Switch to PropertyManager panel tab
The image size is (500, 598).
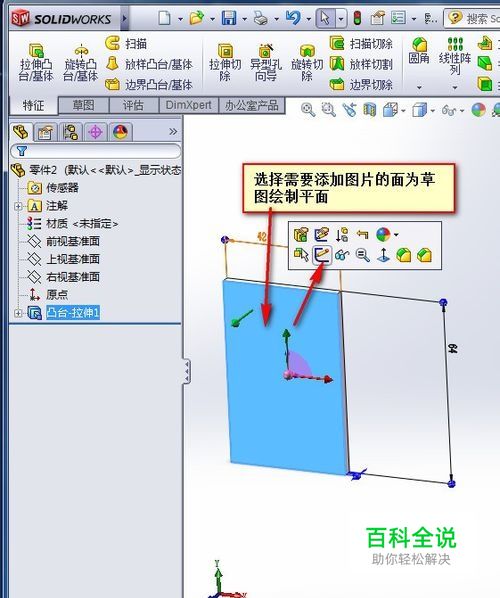coord(45,132)
